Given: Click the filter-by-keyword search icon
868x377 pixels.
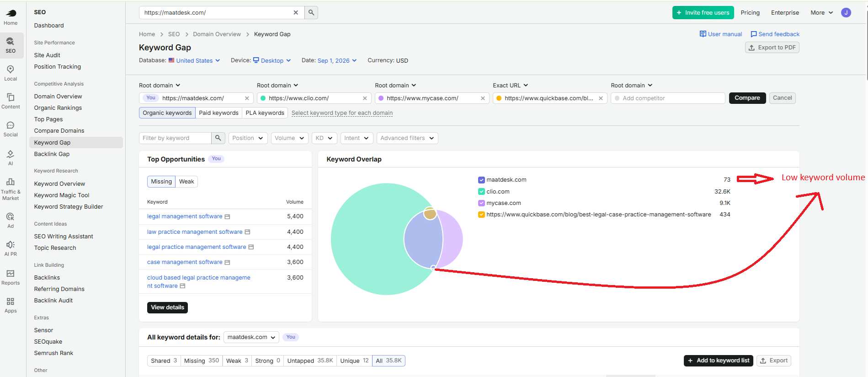Looking at the screenshot, I should click(x=218, y=138).
